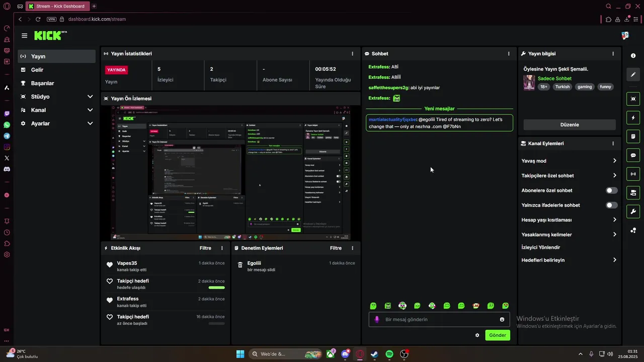Toggle the stream preview widget icon in right toolbar
The width and height of the screenshot is (644, 362).
pyautogui.click(x=633, y=99)
